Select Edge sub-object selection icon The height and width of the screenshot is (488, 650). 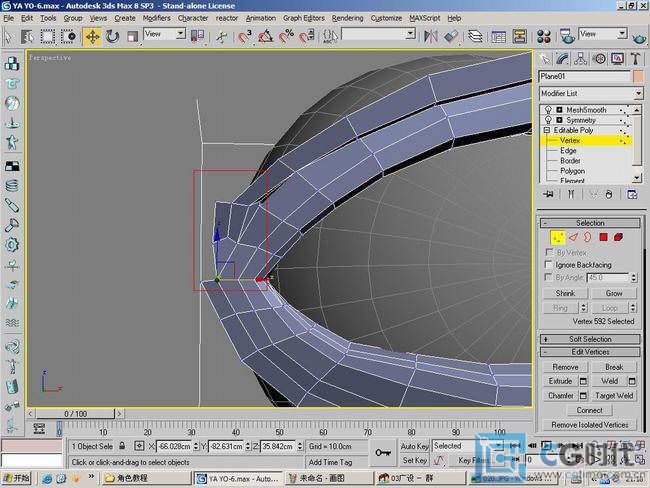pyautogui.click(x=573, y=237)
